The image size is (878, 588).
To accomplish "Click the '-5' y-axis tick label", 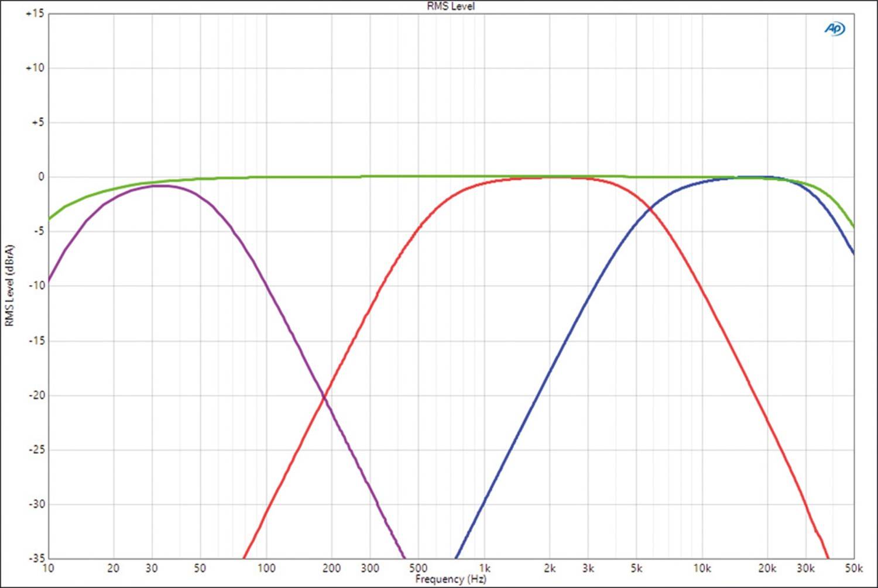I will tap(39, 231).
